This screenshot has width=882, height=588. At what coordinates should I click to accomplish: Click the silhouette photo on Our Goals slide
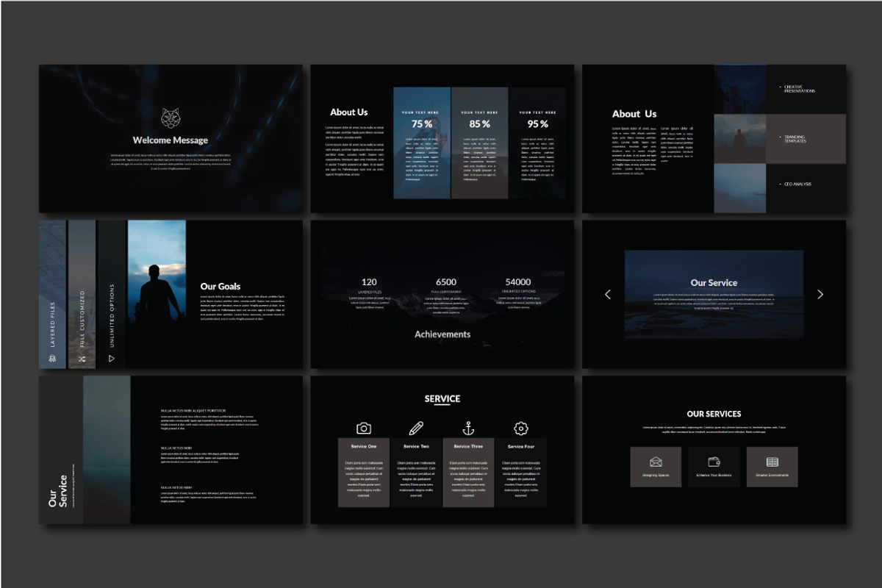[157, 294]
